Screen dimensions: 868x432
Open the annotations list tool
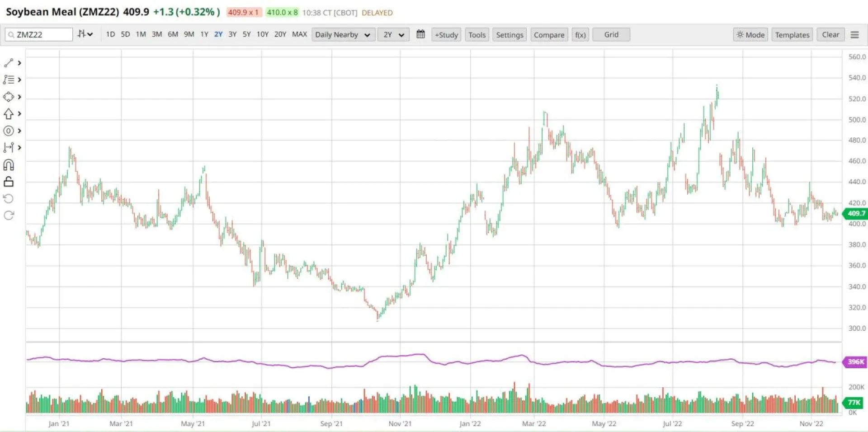click(8, 80)
